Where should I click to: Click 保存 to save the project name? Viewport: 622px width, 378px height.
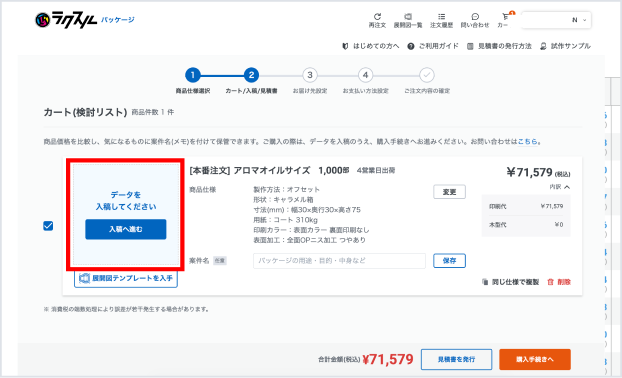click(x=449, y=261)
